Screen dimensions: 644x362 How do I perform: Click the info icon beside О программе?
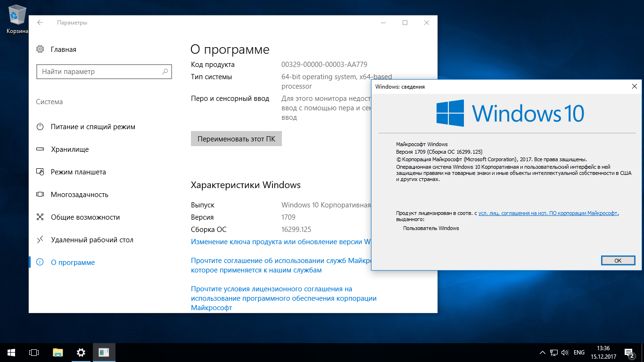tap(40, 263)
